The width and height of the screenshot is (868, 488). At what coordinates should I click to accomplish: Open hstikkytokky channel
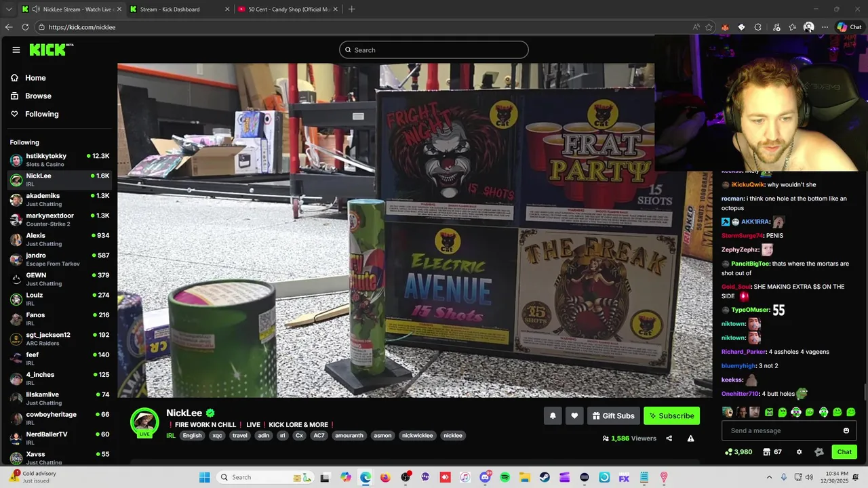point(60,159)
